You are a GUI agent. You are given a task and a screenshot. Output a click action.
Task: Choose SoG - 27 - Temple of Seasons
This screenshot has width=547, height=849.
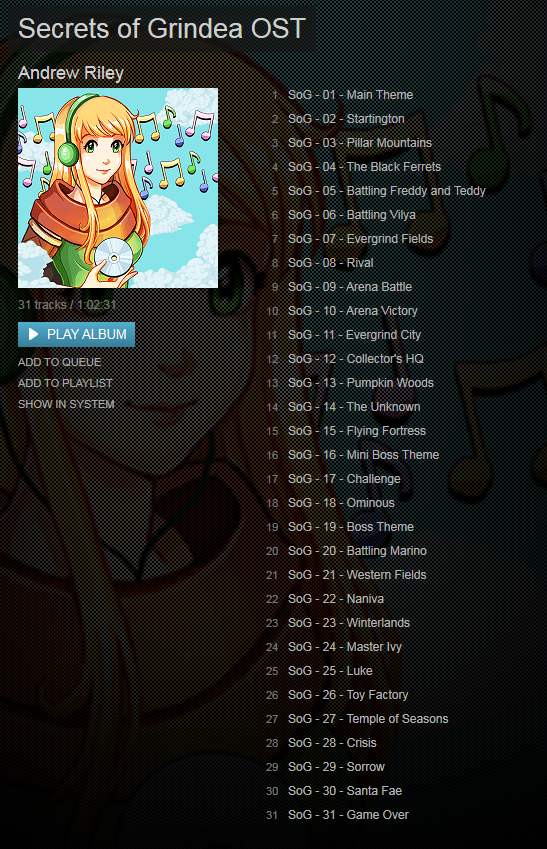click(x=368, y=719)
